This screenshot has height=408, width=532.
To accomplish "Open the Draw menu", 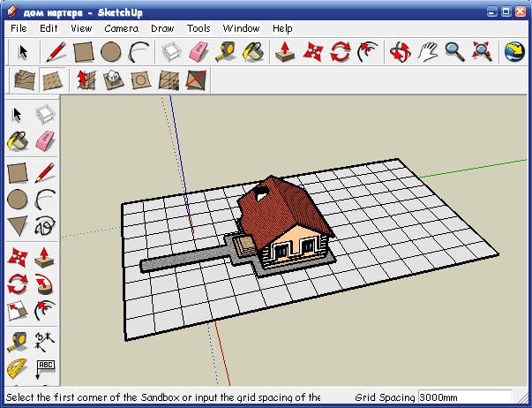I will [x=162, y=28].
